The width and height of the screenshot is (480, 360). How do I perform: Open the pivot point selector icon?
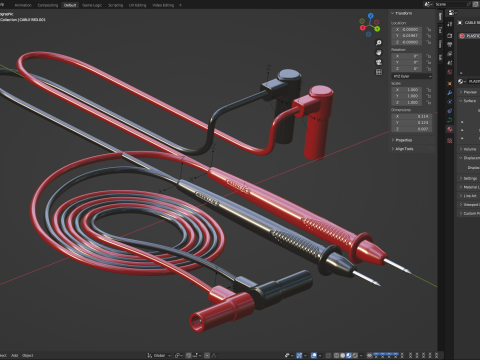(x=178, y=355)
